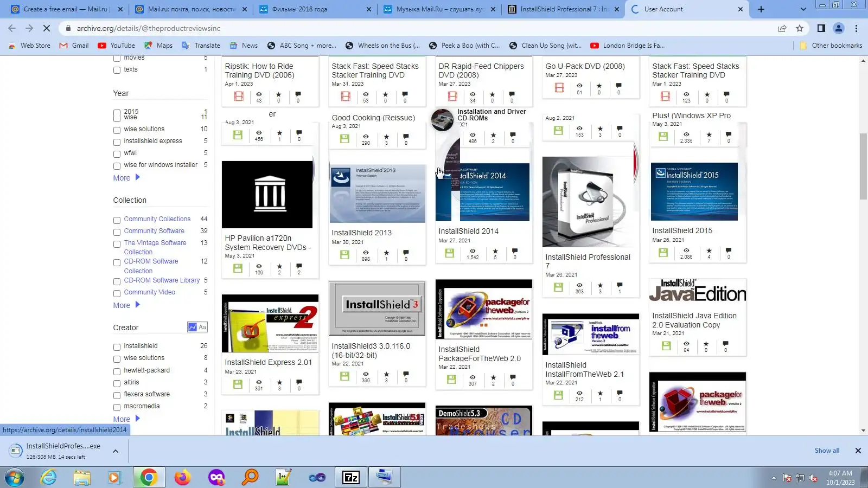Open the InstallShield 2015 thumbnail
This screenshot has width=868, height=488.
tap(694, 191)
